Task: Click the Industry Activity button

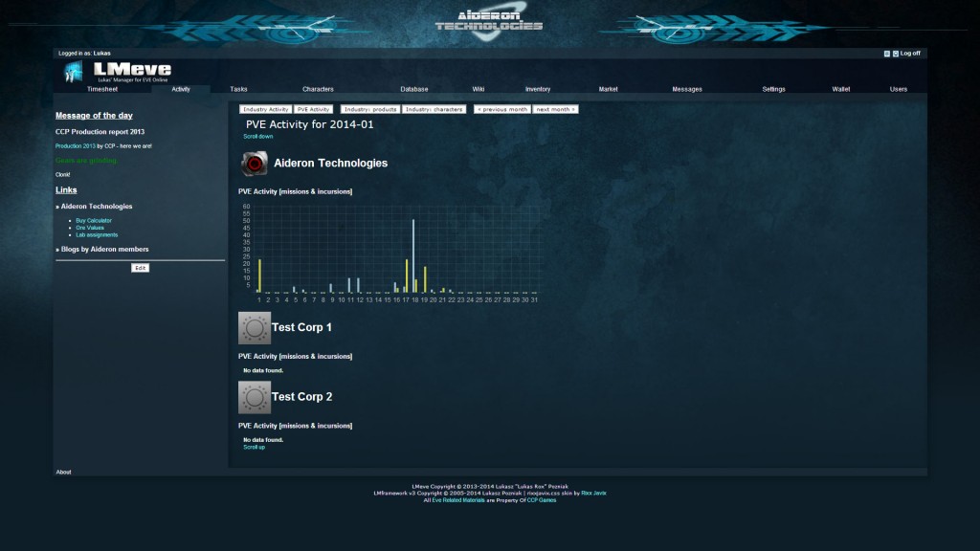Action: 266,109
